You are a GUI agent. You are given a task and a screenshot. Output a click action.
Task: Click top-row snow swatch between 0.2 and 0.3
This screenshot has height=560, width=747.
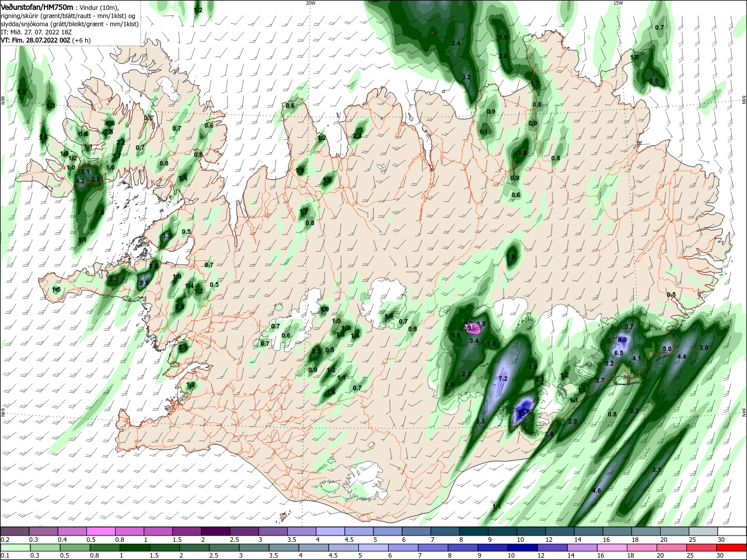[15, 531]
